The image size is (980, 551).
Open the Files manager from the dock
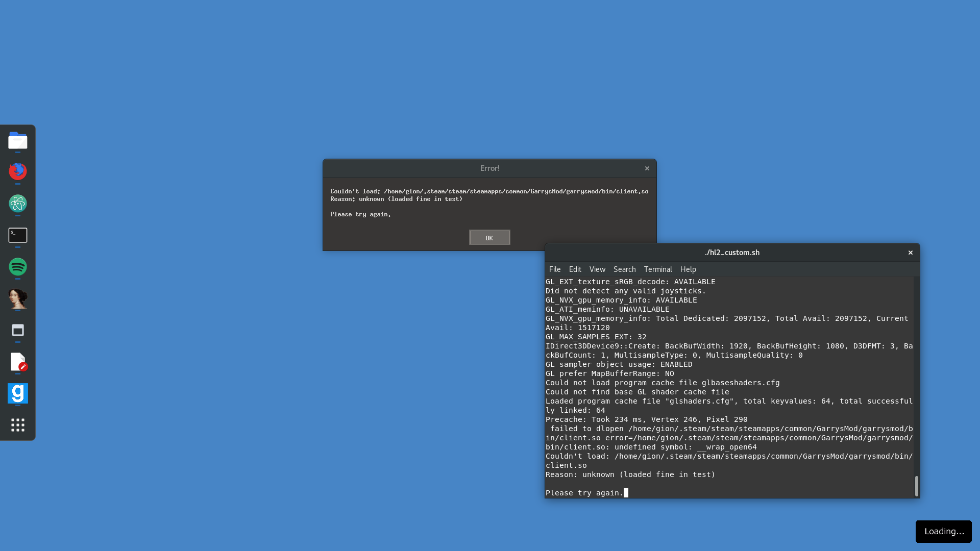click(x=18, y=140)
